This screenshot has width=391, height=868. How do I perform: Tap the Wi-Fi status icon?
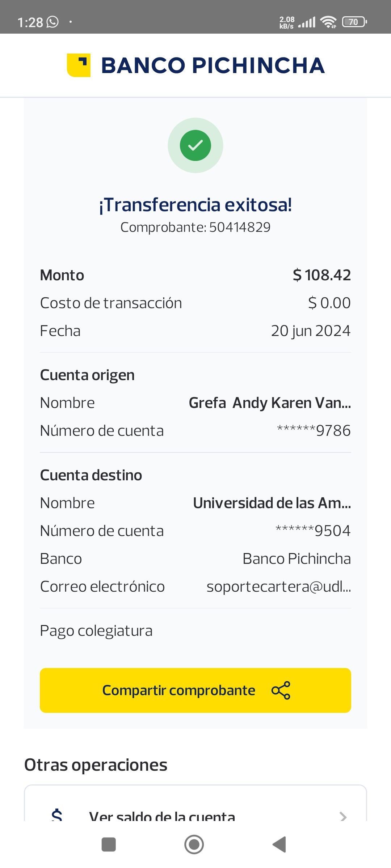click(329, 22)
